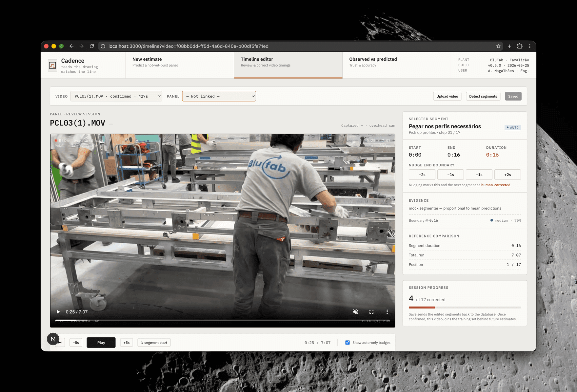Image resolution: width=577 pixels, height=392 pixels.
Task: Open the browser three-dot menu
Action: 530,46
